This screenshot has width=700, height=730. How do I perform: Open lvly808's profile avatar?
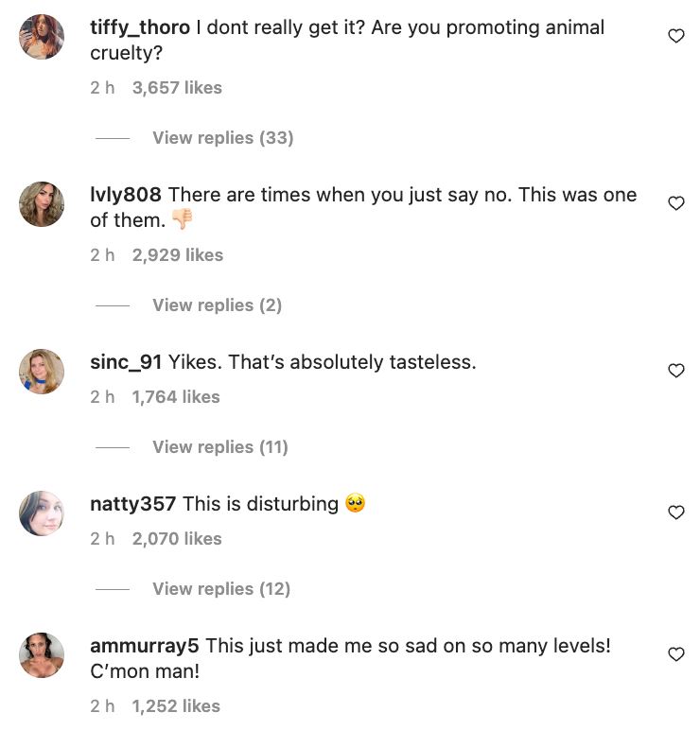[x=42, y=204]
